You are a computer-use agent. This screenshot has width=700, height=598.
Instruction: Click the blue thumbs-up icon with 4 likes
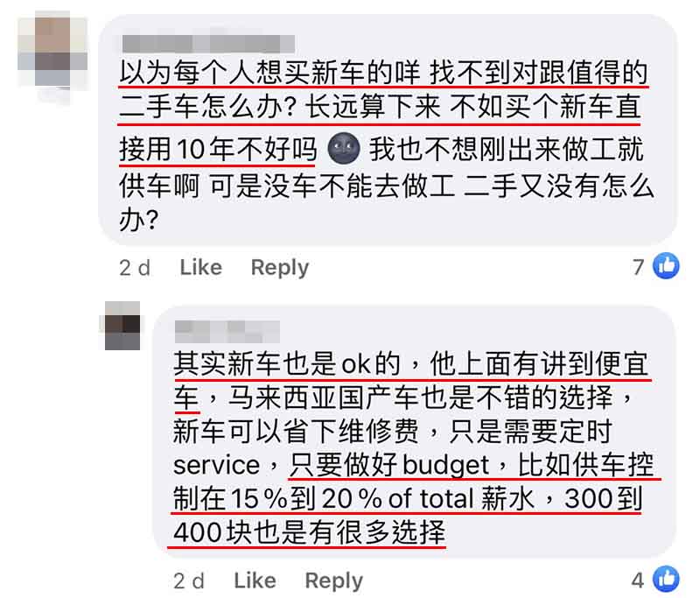click(x=666, y=580)
